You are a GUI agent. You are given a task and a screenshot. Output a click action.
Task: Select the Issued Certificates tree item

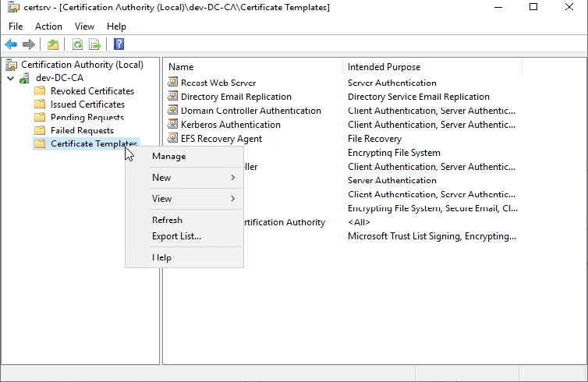pos(87,104)
